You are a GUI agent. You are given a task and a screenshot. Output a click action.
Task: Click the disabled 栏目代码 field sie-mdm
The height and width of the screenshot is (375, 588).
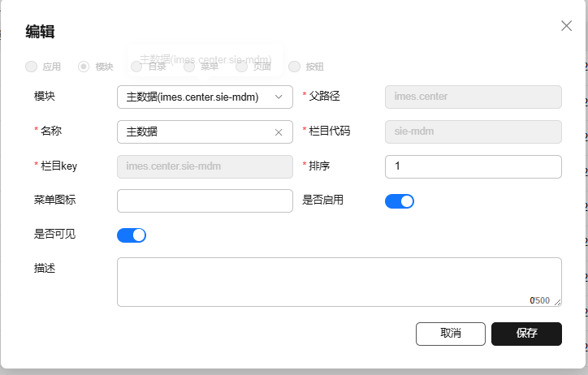coord(473,131)
